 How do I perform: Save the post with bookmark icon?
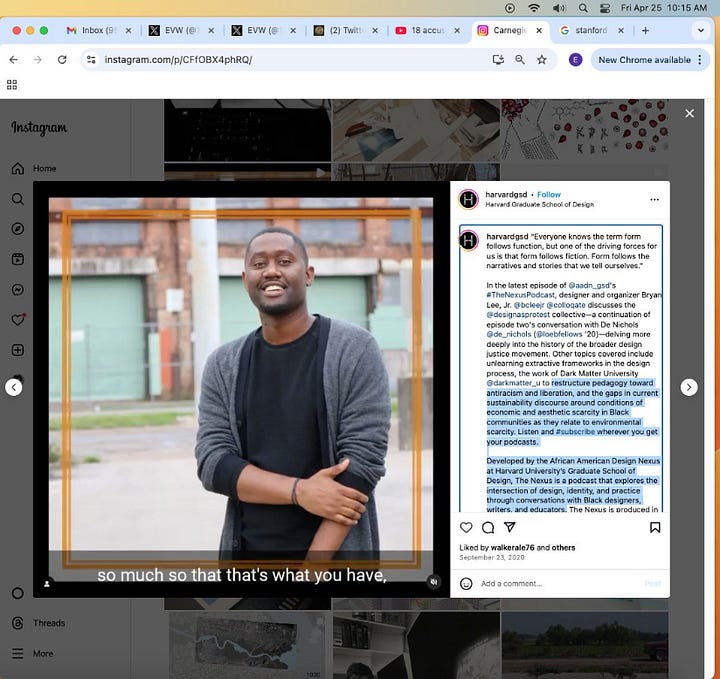655,527
